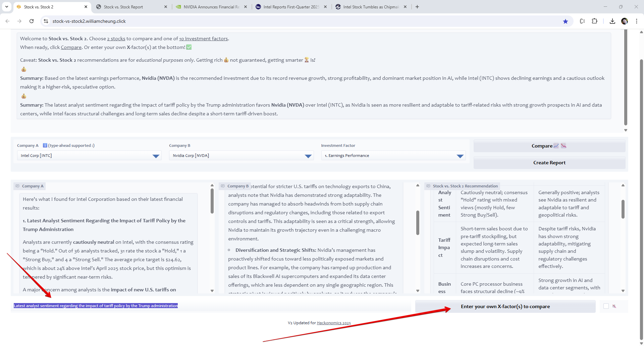Close the Stock vs. Stock Report tab
The image size is (644, 346).
166,7
